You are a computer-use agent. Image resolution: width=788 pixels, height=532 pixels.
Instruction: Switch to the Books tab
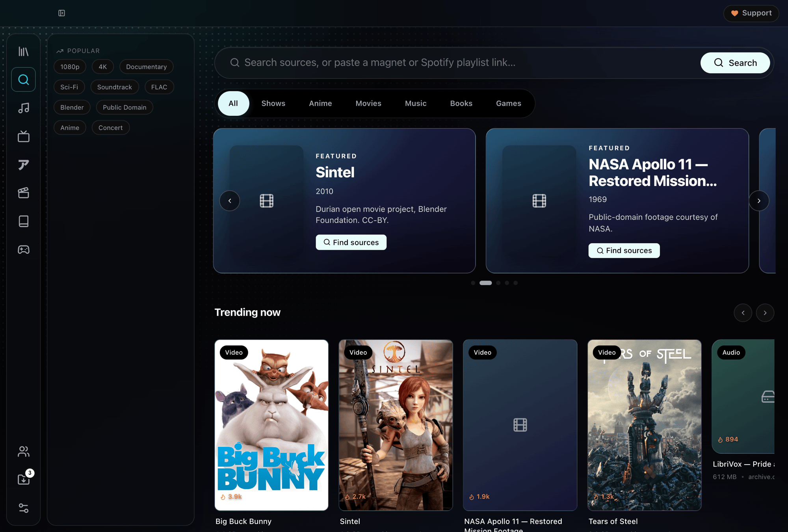pyautogui.click(x=461, y=103)
